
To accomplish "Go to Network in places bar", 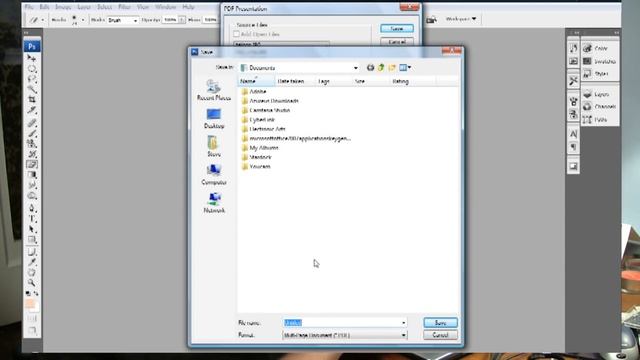I will pos(214,203).
